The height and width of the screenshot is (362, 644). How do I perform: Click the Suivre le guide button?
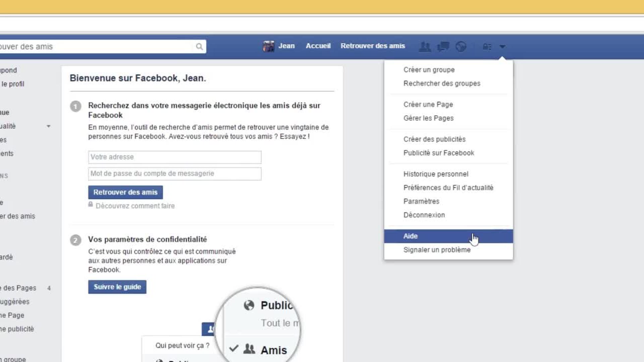pyautogui.click(x=117, y=287)
